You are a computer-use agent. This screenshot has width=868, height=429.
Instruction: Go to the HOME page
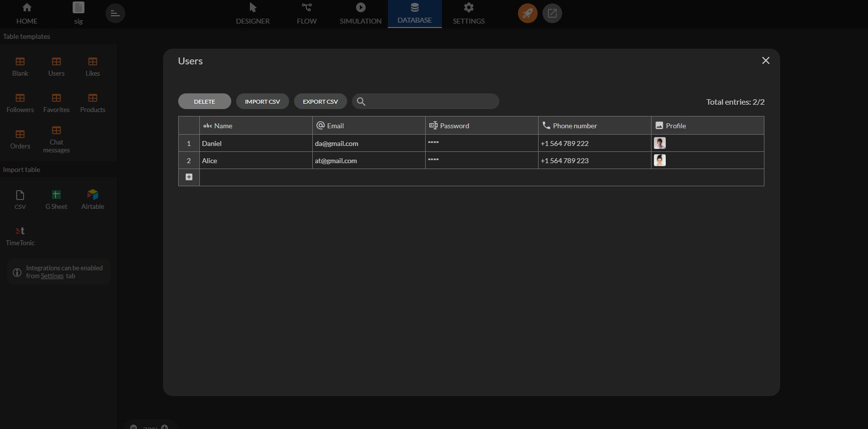(27, 14)
